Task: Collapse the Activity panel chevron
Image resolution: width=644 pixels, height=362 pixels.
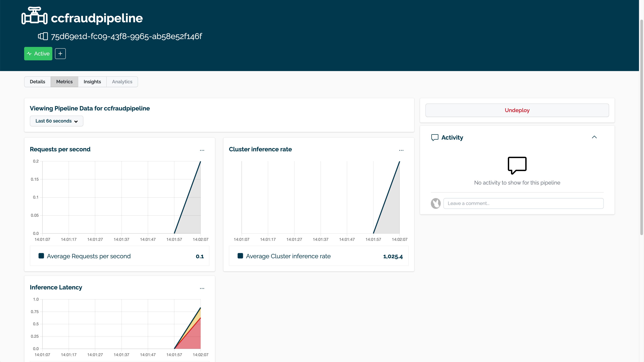Action: pos(594,137)
